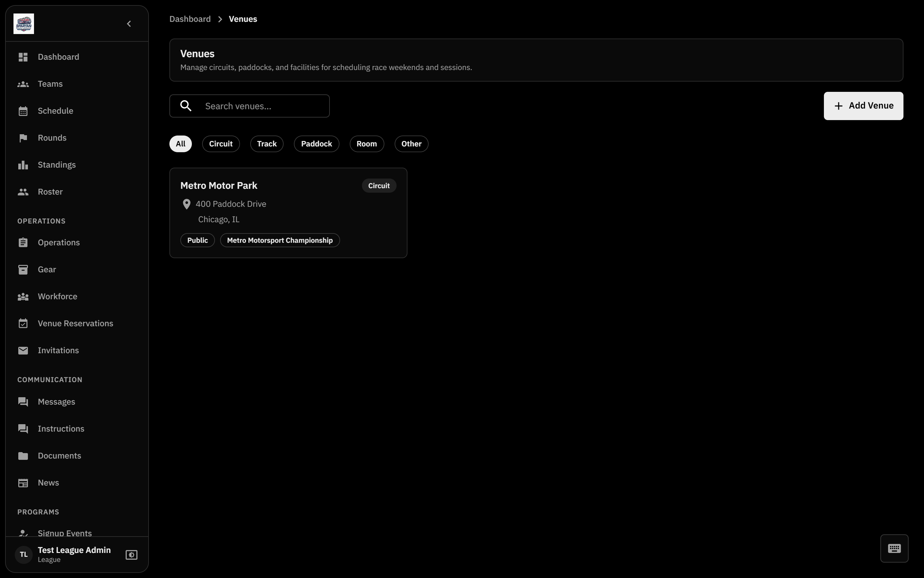This screenshot has width=924, height=578.
Task: Click the Standings bar chart icon
Action: pyautogui.click(x=23, y=165)
